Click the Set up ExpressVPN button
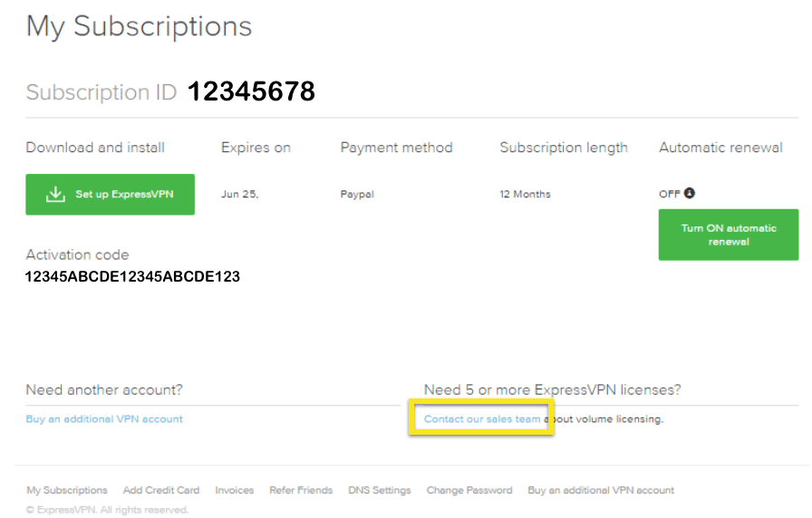This screenshot has width=812, height=518. [x=110, y=195]
